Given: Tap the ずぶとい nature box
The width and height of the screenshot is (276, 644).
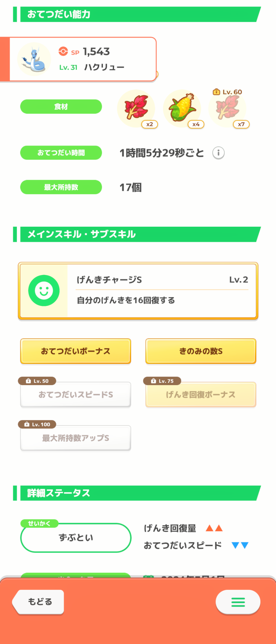Looking at the screenshot, I should [x=76, y=537].
